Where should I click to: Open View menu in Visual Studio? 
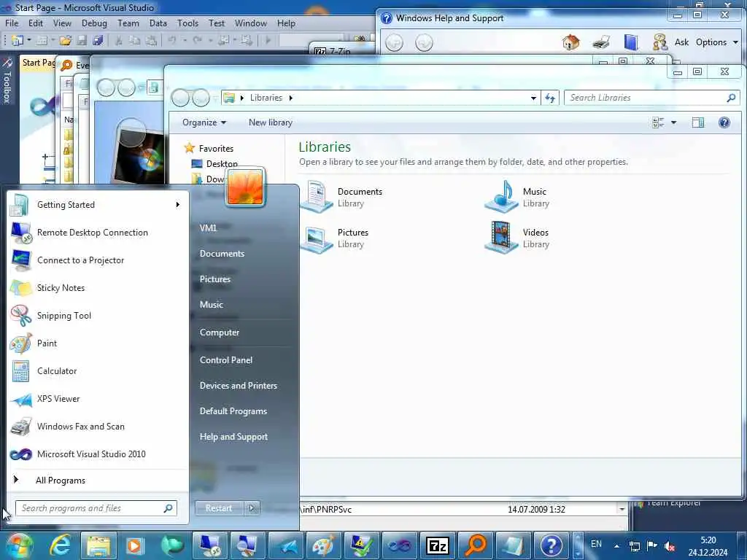(x=62, y=23)
